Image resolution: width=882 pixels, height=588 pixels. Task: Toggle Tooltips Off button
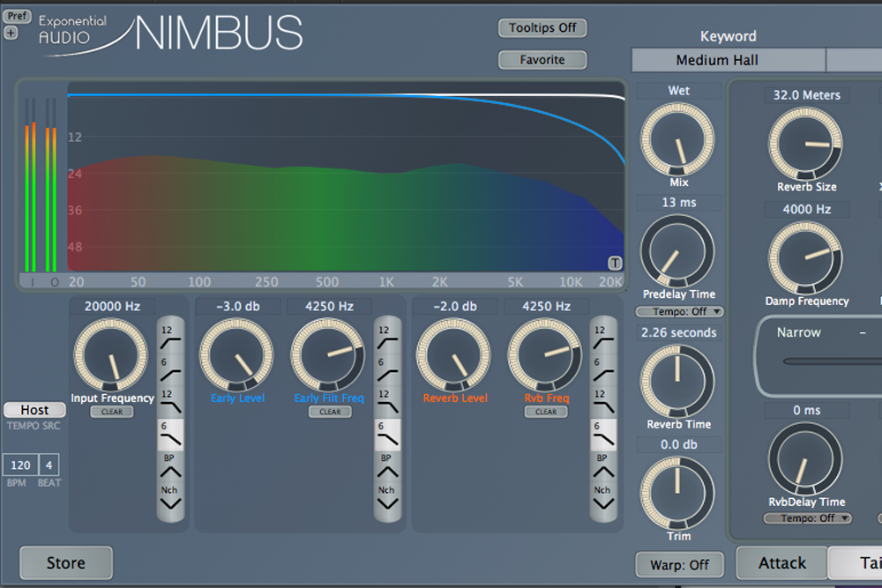click(x=542, y=28)
